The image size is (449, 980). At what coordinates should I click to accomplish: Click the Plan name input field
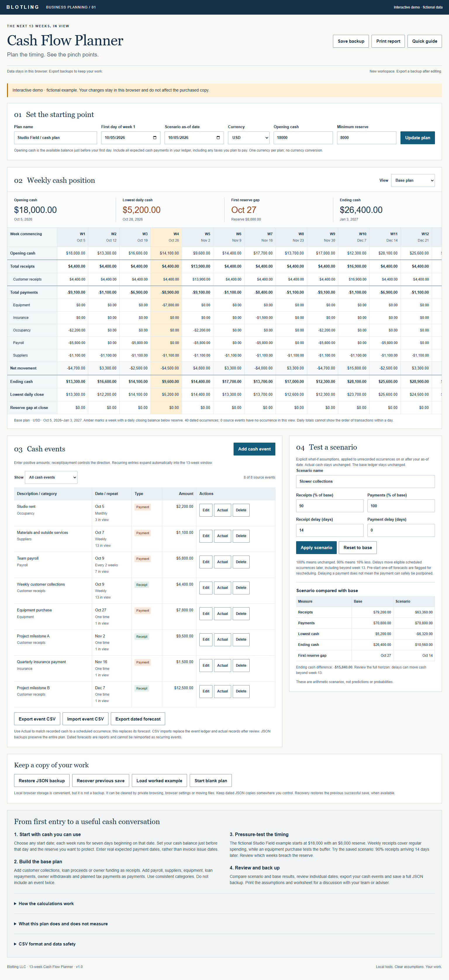click(56, 138)
